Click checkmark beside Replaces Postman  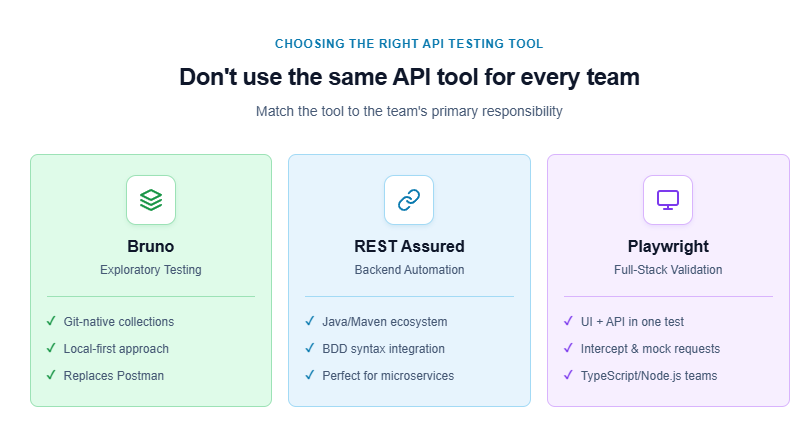51,375
